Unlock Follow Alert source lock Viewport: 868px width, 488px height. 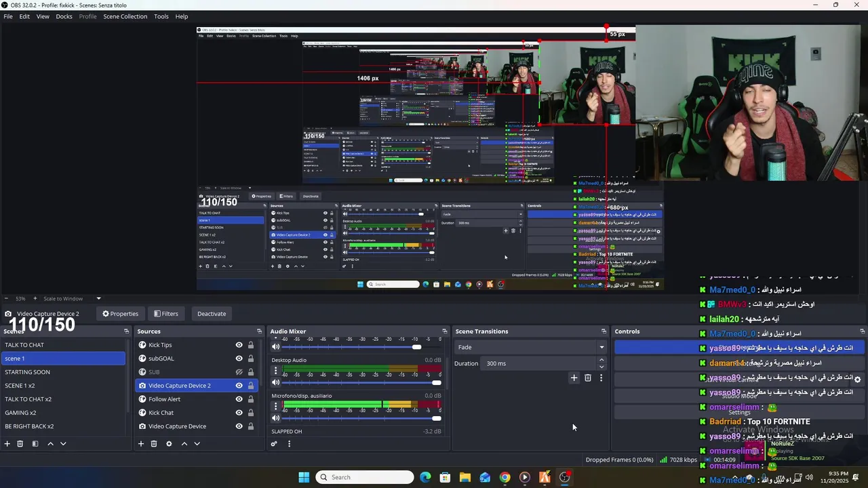[x=250, y=399]
